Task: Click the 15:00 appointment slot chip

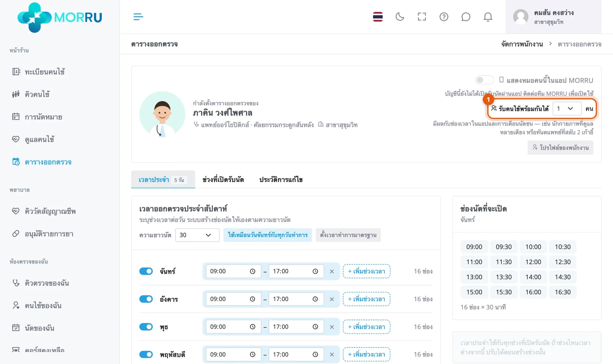Action: click(474, 292)
